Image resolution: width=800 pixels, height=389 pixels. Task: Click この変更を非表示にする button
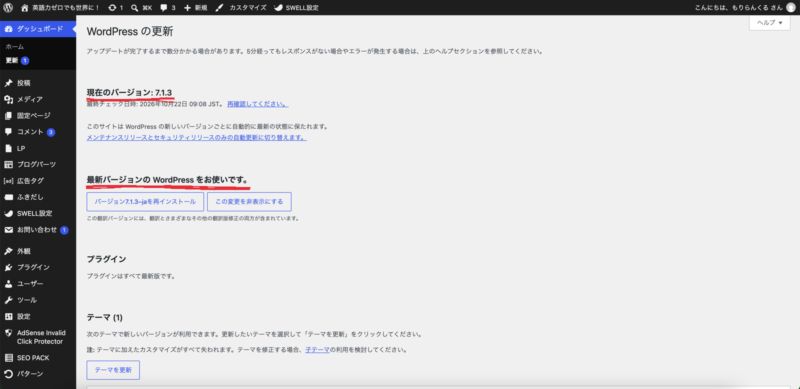point(249,202)
